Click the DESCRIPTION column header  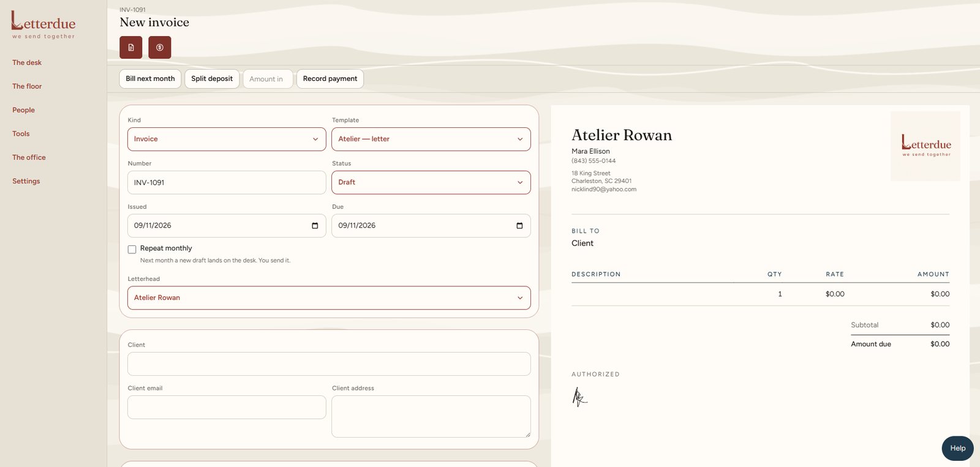[596, 274]
